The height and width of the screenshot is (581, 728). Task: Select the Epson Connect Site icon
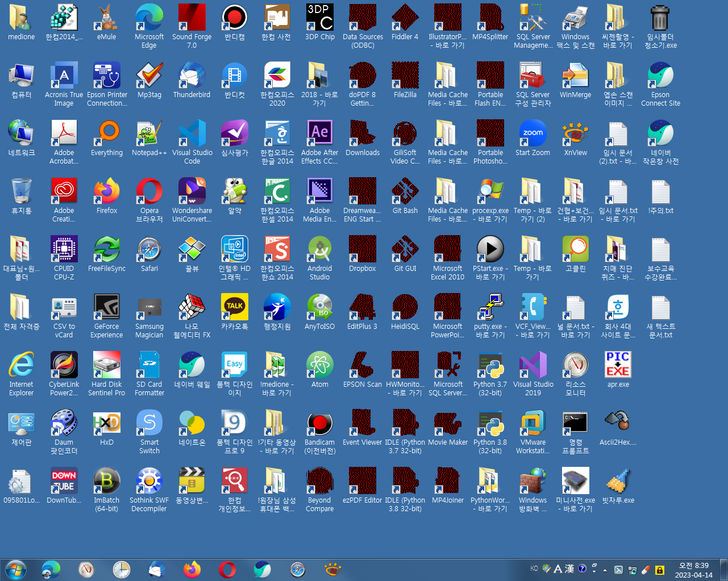click(x=661, y=84)
